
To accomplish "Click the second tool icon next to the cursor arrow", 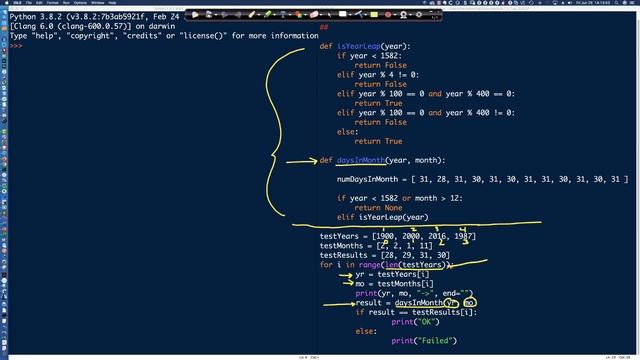I will point(209,15).
